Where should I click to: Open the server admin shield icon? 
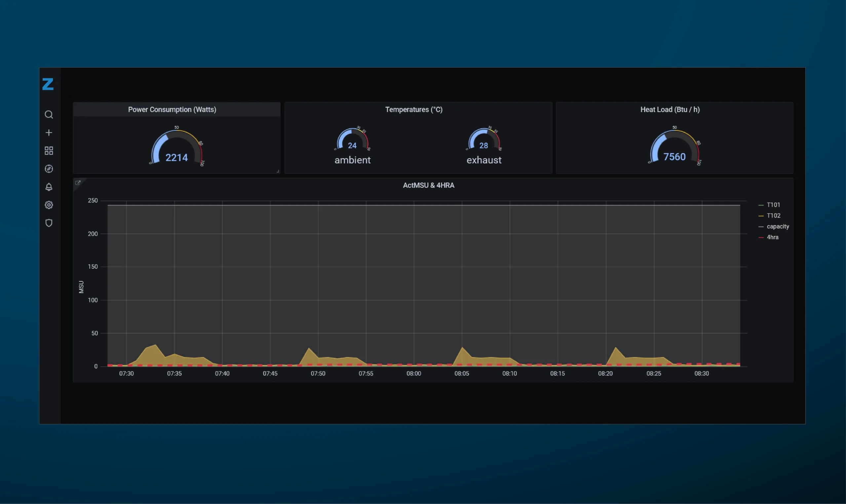[x=49, y=223]
